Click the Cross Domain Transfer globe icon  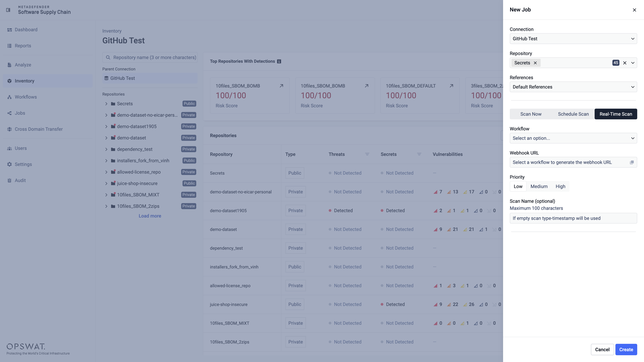coord(9,129)
